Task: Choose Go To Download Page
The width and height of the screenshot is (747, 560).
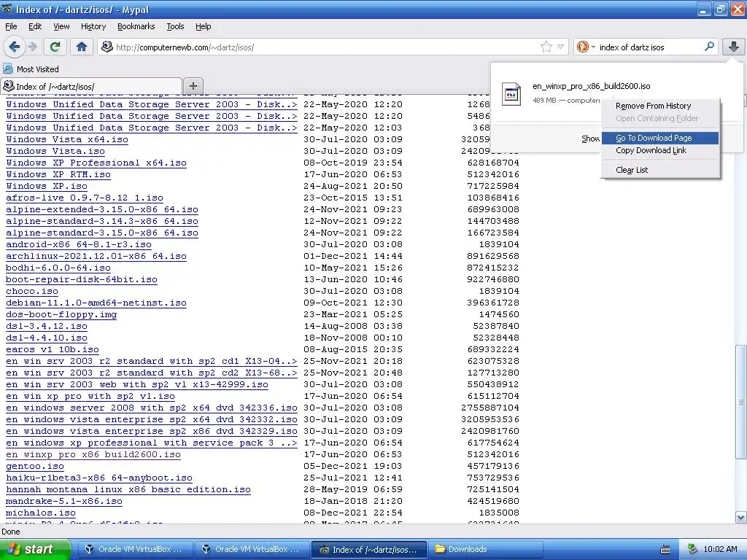Action: coord(659,138)
